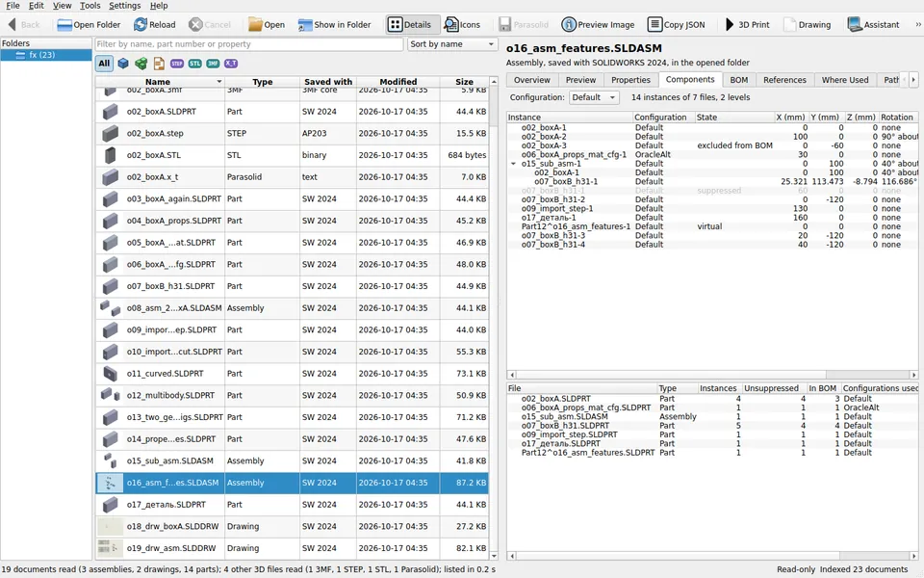This screenshot has width=924, height=578.
Task: Click the 3D Print toolbar icon
Action: pos(730,24)
